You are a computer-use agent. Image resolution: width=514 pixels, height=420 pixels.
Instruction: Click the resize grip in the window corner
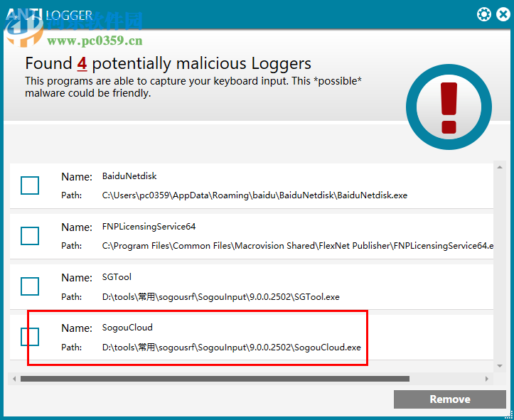tap(508, 414)
